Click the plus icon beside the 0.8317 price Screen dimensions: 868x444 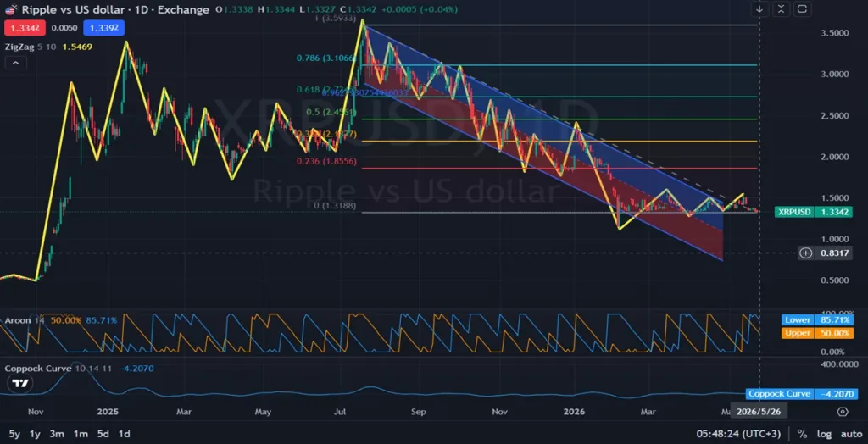[x=805, y=253]
